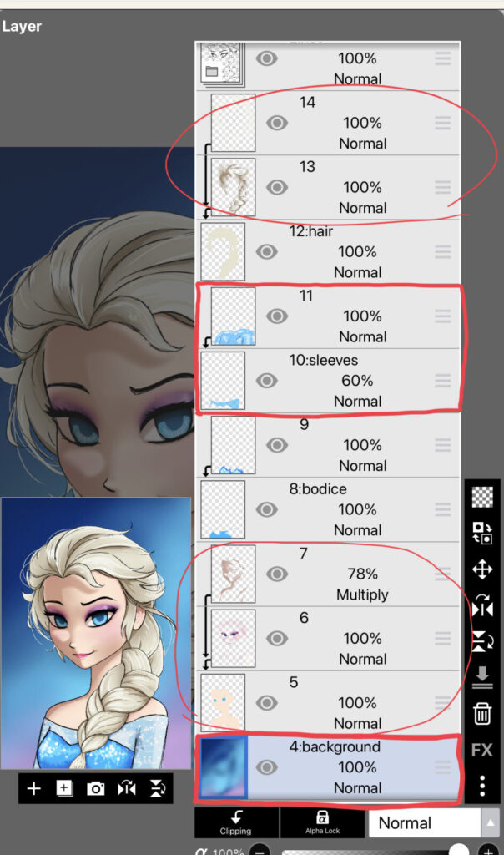Toggle eye icon on layer 7 Multiply

click(x=277, y=574)
